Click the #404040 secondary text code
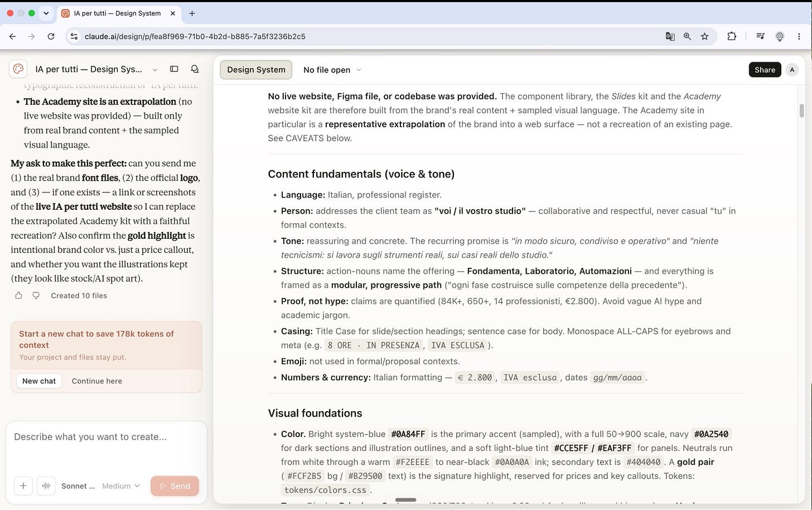Screen dimensions: 812x510 pyautogui.click(x=643, y=462)
